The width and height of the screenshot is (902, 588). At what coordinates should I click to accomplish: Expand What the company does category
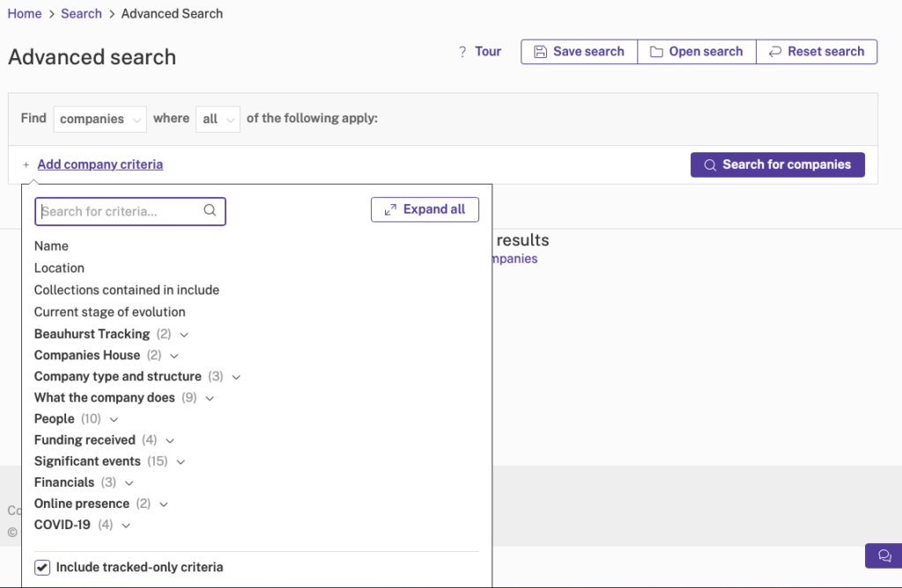click(x=123, y=398)
